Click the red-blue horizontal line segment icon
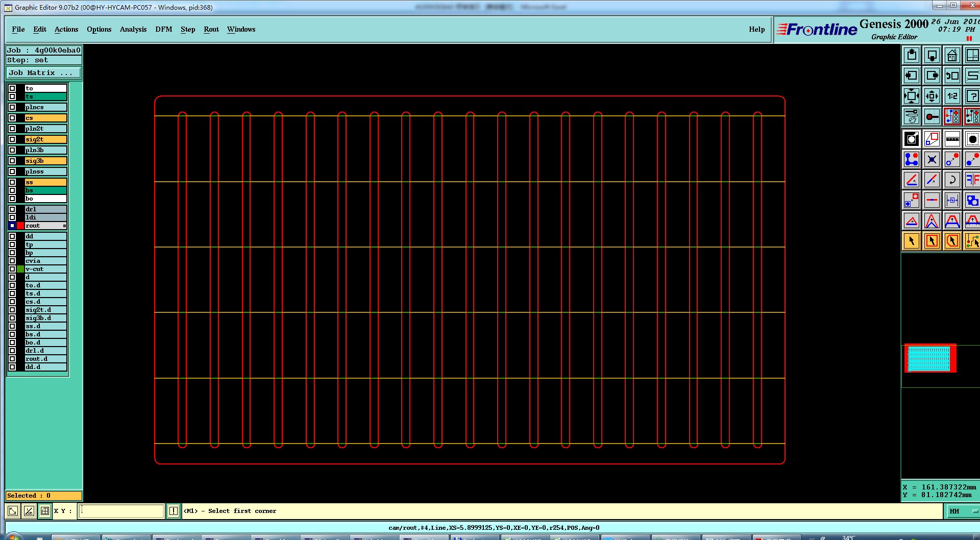Image resolution: width=980 pixels, height=540 pixels. point(932,200)
